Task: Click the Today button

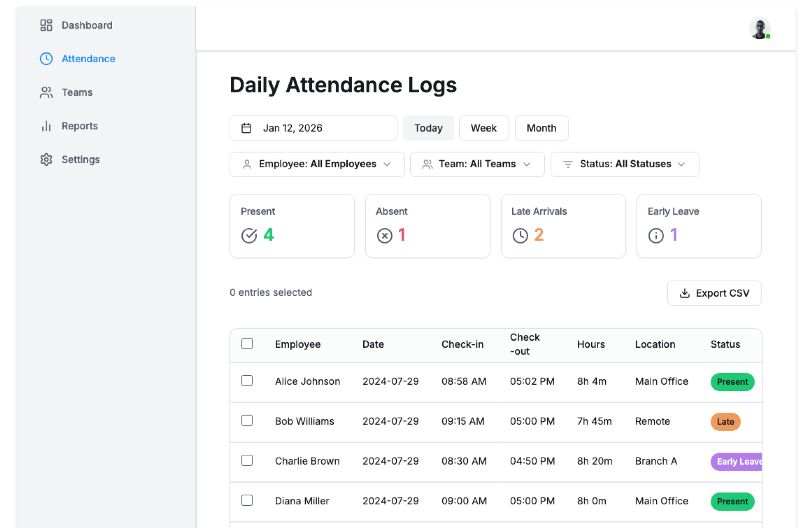Action: click(x=428, y=128)
